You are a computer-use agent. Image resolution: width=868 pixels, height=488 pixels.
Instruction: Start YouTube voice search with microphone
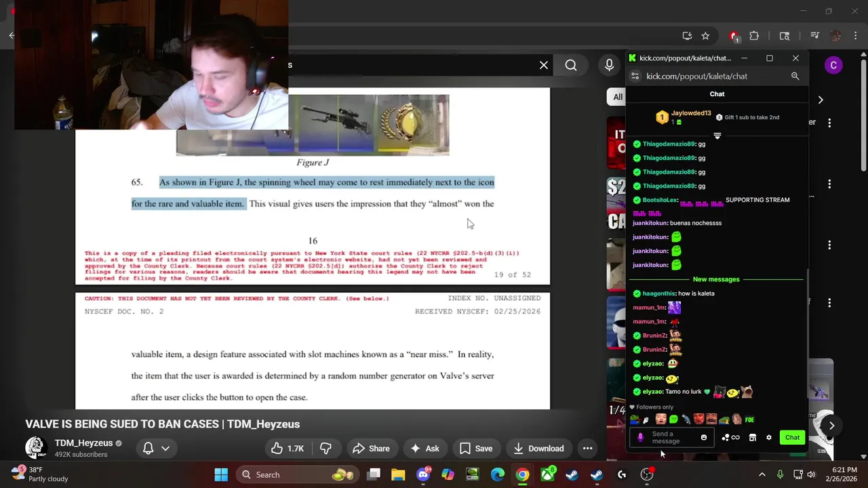click(x=609, y=65)
